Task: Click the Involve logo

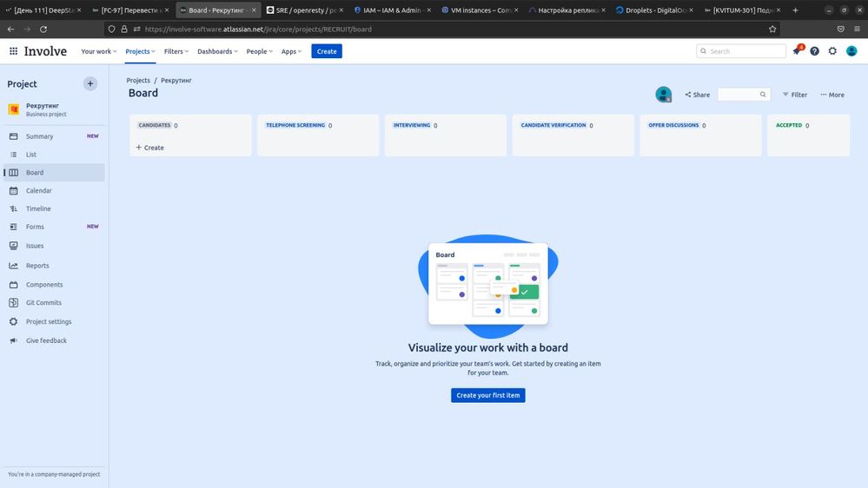Action: coord(45,51)
